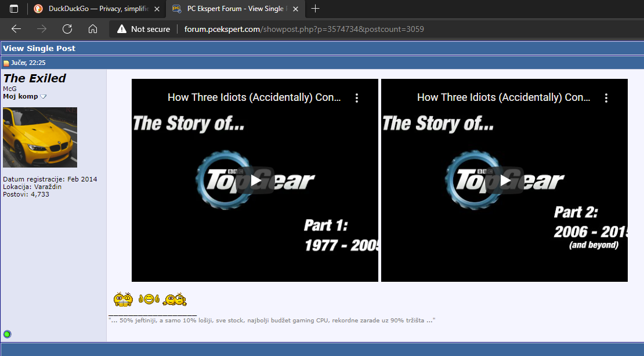Open the Part 2 video title link
644x356 pixels.
[x=504, y=97]
